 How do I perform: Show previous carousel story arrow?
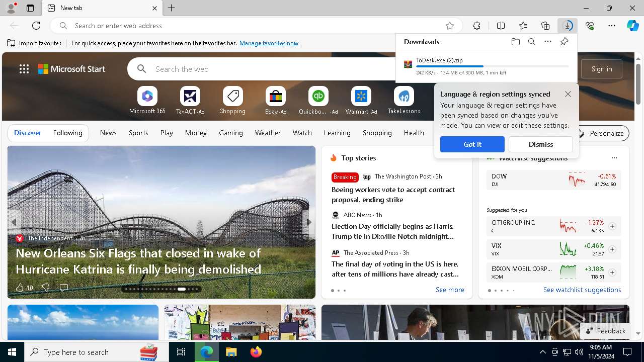click(x=14, y=222)
